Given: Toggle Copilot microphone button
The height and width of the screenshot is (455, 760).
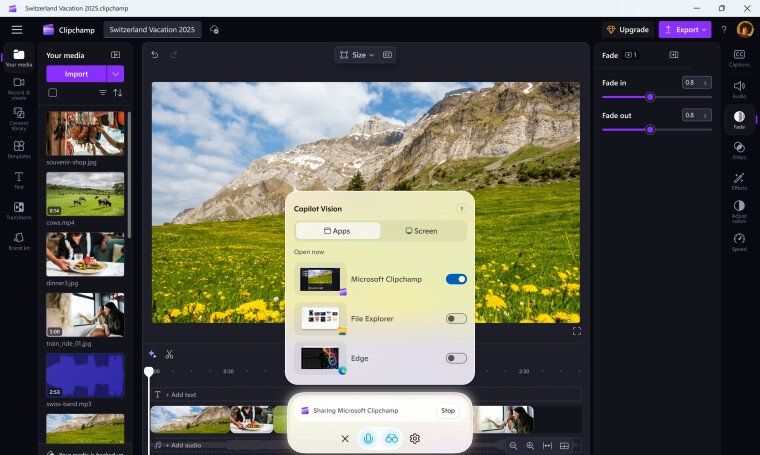Looking at the screenshot, I should click(368, 439).
